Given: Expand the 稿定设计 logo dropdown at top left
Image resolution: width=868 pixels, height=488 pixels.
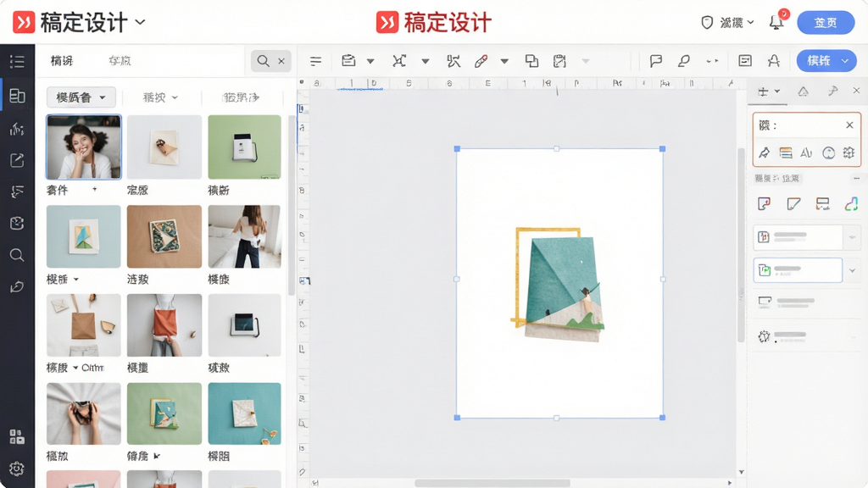Looking at the screenshot, I should tap(140, 22).
